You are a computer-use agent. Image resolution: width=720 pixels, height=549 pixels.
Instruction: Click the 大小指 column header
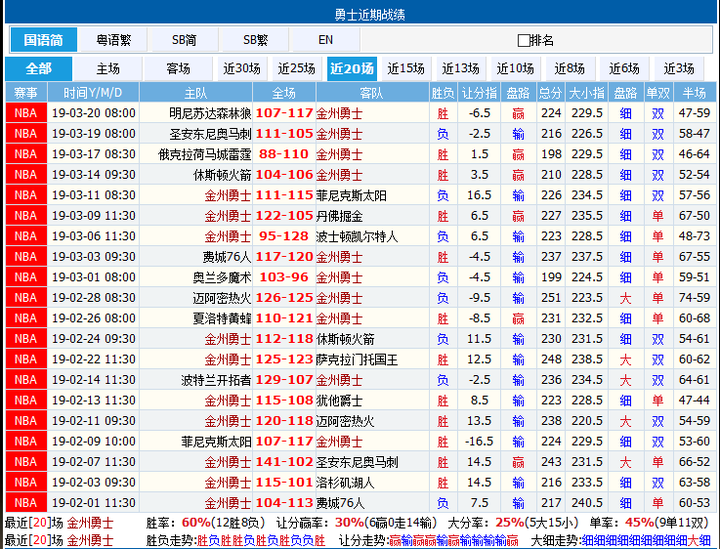click(x=587, y=93)
